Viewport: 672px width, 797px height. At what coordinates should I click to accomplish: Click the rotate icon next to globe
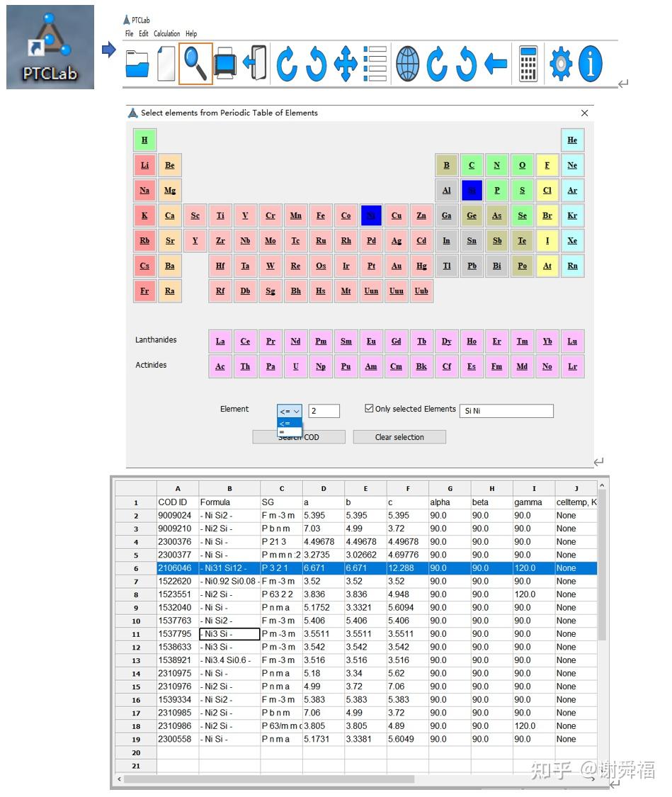coord(437,64)
